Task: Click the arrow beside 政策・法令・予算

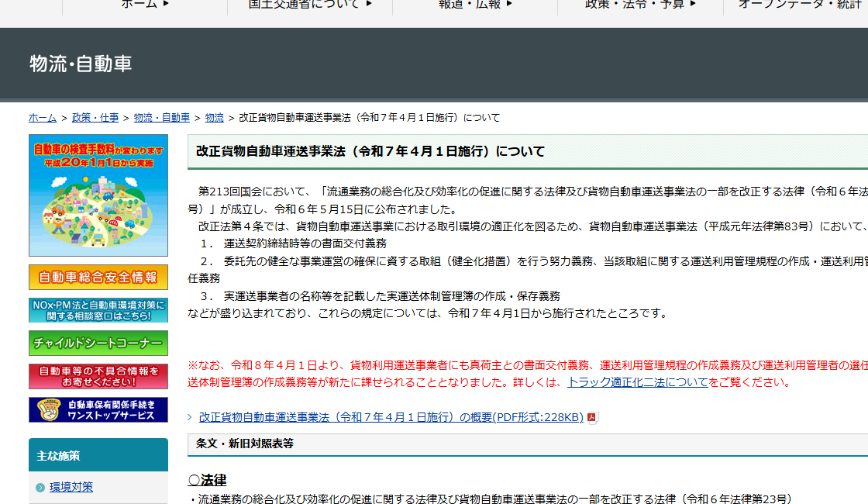Action: coord(693,3)
